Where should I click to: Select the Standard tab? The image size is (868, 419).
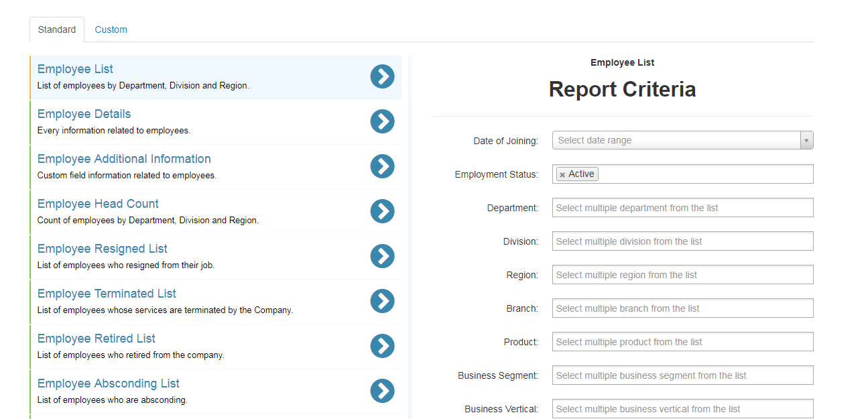(57, 29)
